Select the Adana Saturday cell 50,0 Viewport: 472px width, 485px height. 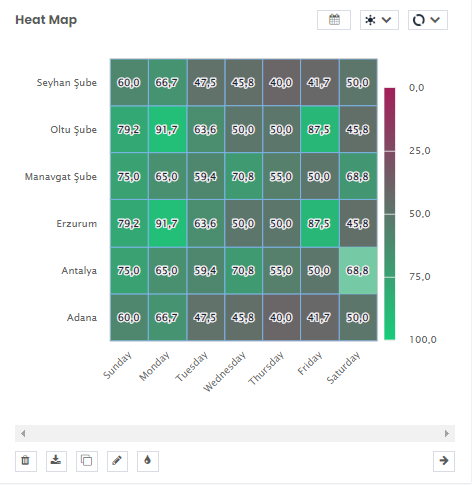358,317
